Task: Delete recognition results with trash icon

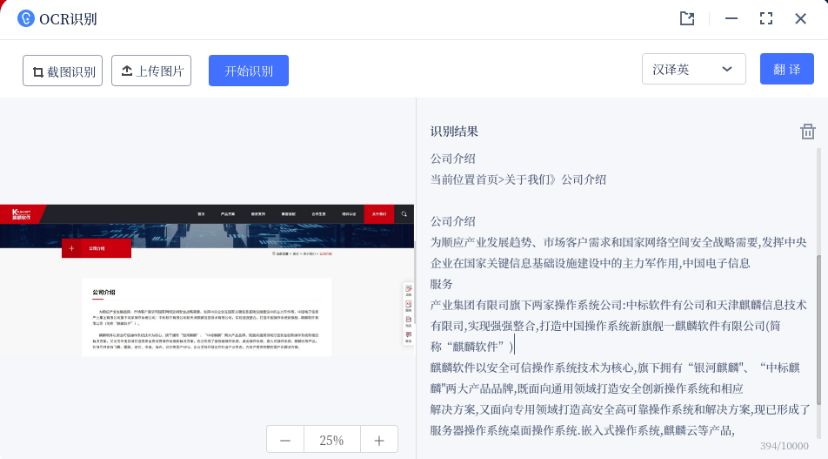Action: click(807, 132)
